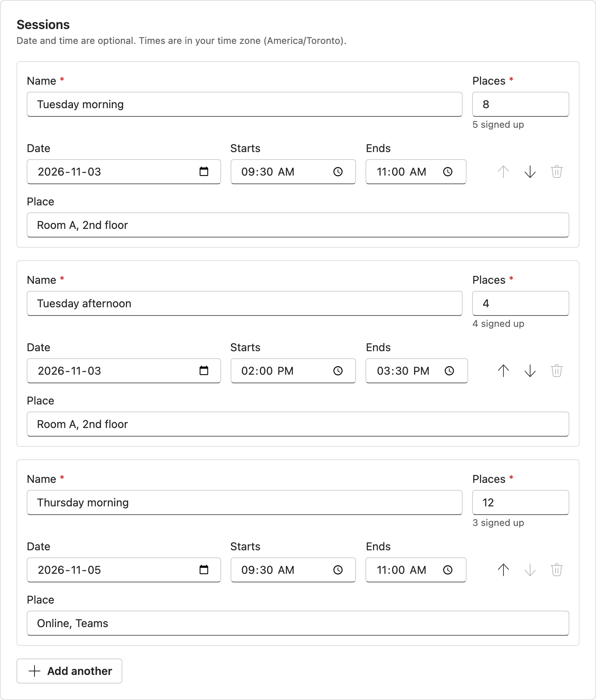Click the 4 signed up text
596x700 pixels.
[498, 324]
